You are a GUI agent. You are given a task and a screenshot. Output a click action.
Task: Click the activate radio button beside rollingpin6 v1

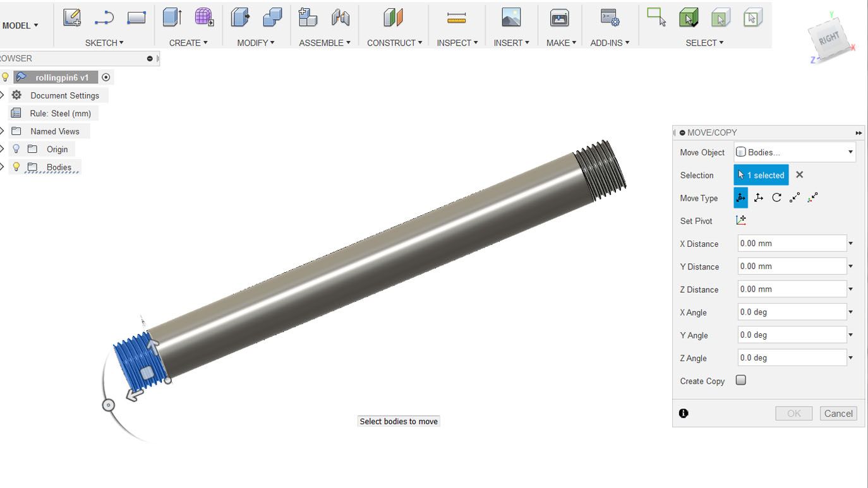pos(106,77)
